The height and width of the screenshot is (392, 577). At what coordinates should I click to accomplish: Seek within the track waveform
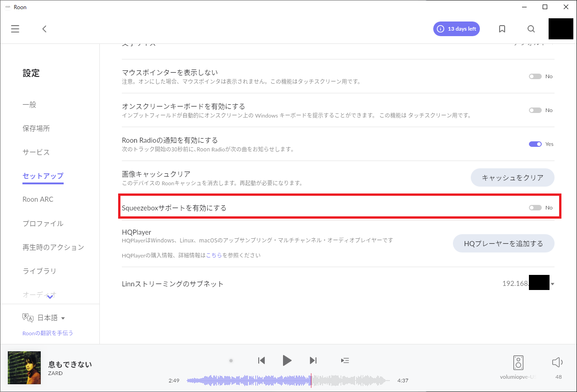tap(288, 380)
